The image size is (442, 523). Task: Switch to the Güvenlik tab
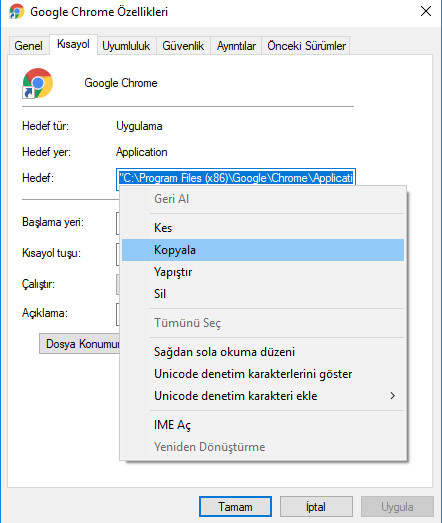(x=183, y=46)
